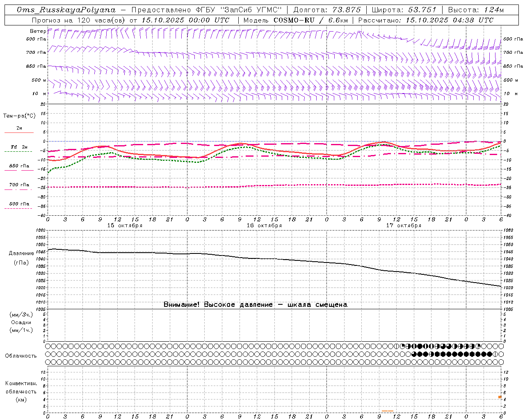Click the 16 октября date label
Viewport: 525px width, 420px height.
click(264, 226)
